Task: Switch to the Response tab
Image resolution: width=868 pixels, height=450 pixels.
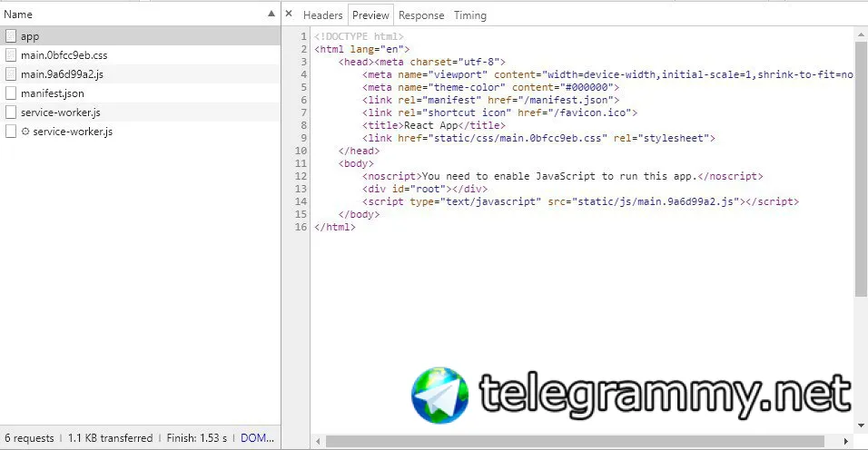Action: [x=421, y=15]
